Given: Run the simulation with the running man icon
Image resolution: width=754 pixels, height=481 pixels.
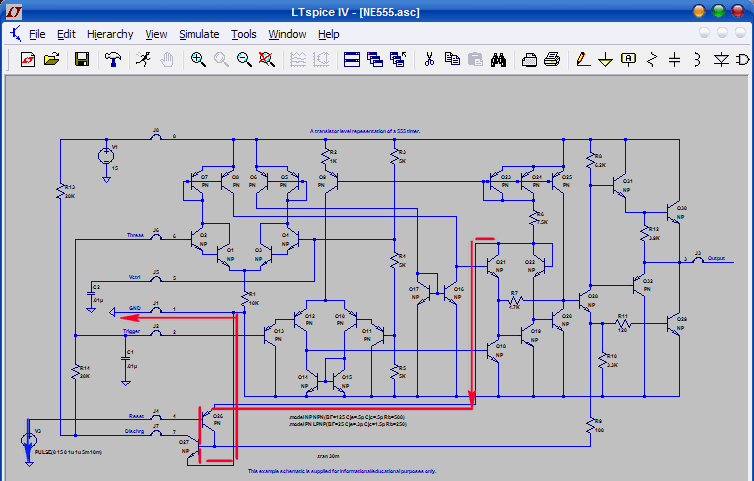Looking at the screenshot, I should coord(143,60).
